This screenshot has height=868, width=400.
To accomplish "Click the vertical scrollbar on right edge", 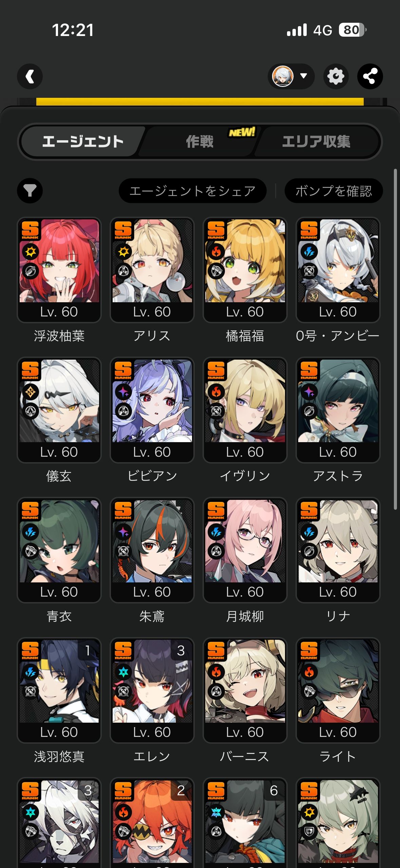I will click(395, 339).
